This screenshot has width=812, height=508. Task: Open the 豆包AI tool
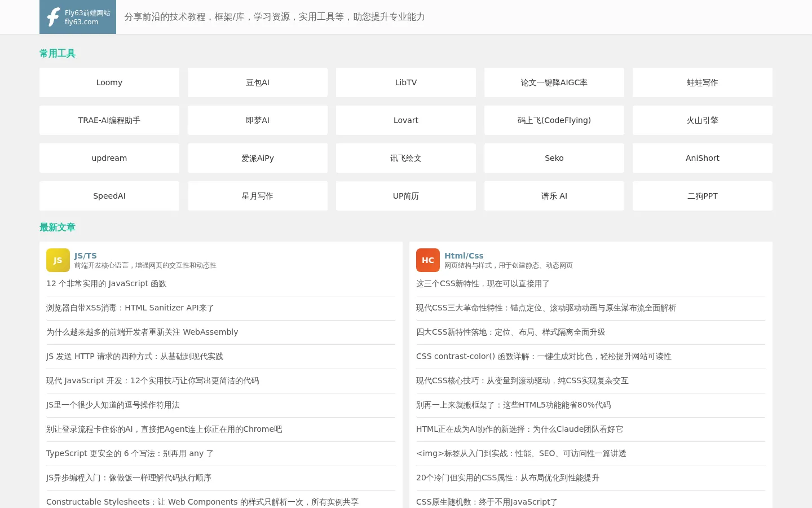coord(258,82)
